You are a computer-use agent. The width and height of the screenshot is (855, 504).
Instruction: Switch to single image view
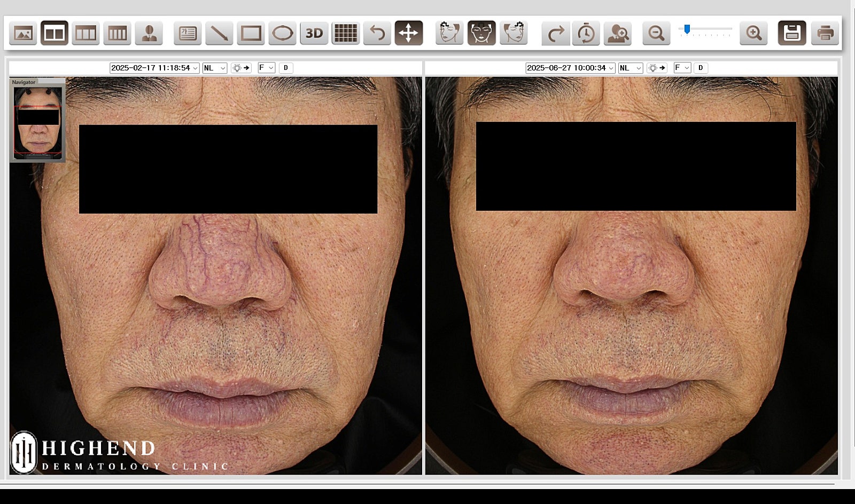click(x=23, y=34)
